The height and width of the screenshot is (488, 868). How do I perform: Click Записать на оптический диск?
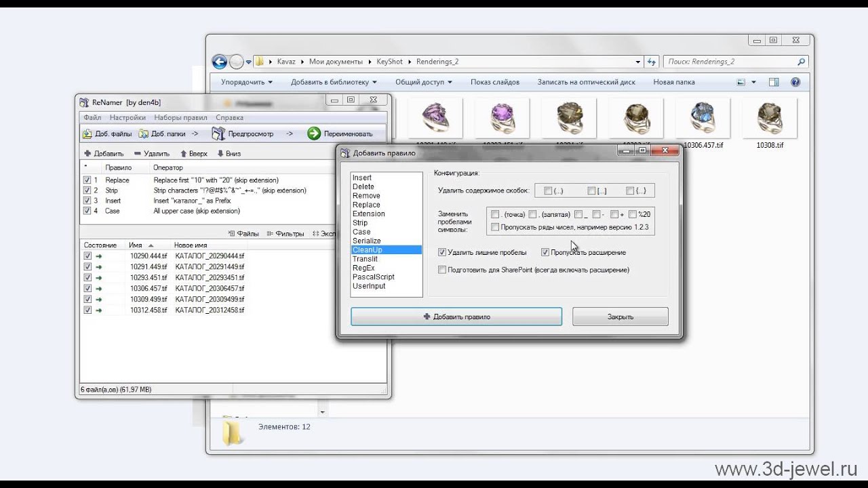[587, 82]
